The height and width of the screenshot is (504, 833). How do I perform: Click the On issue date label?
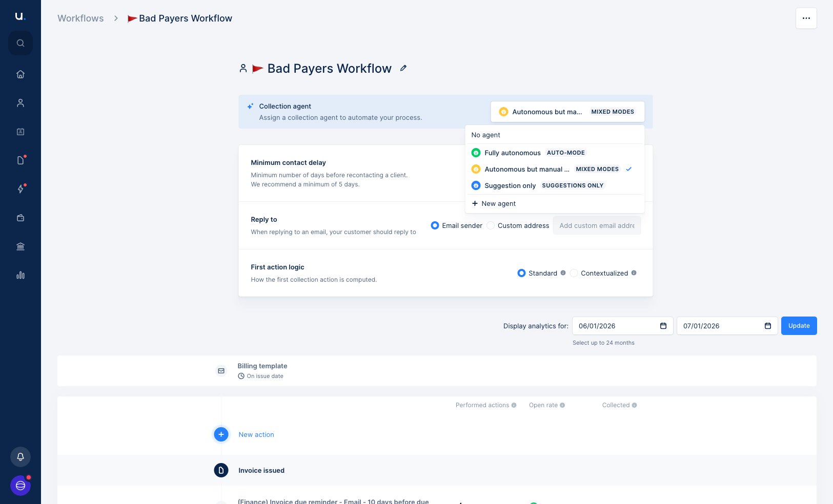coord(265,376)
